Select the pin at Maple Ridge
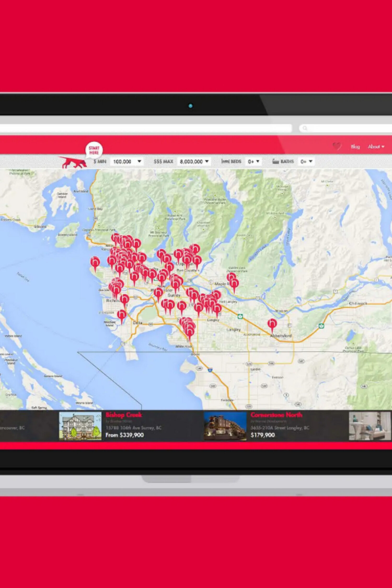Screen dimensions: 392x588 click(234, 284)
